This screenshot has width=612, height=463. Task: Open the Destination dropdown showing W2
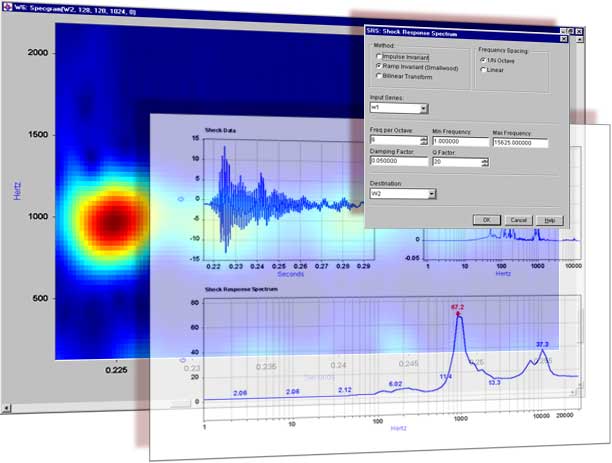point(432,194)
